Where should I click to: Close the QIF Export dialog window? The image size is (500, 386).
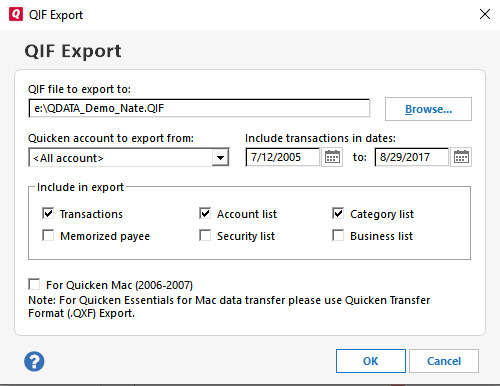(x=485, y=14)
